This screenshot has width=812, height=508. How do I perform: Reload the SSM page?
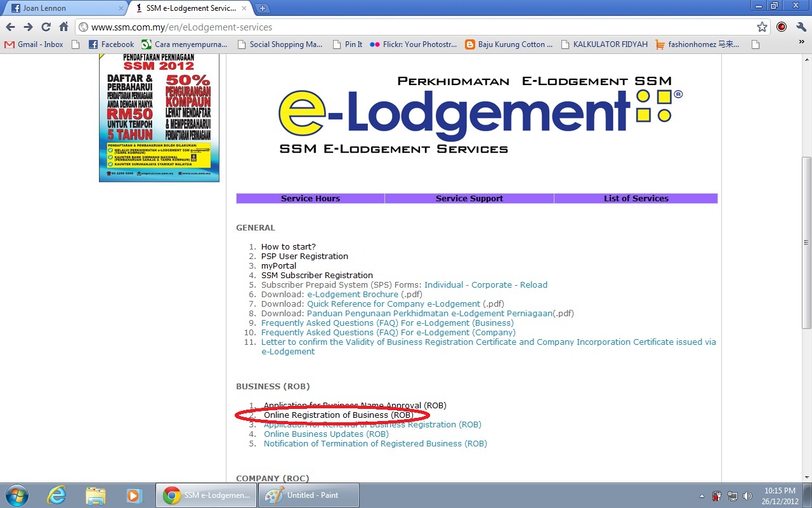point(46,27)
